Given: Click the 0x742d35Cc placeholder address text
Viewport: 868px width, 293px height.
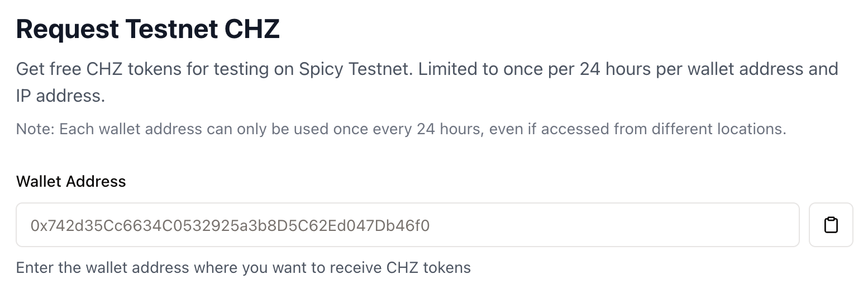Looking at the screenshot, I should [x=230, y=225].
